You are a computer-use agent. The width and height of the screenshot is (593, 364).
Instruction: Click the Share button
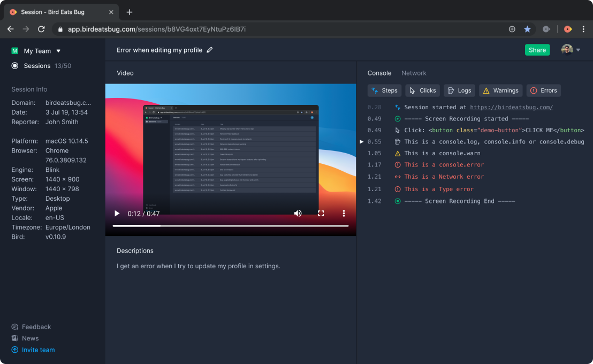click(x=537, y=50)
